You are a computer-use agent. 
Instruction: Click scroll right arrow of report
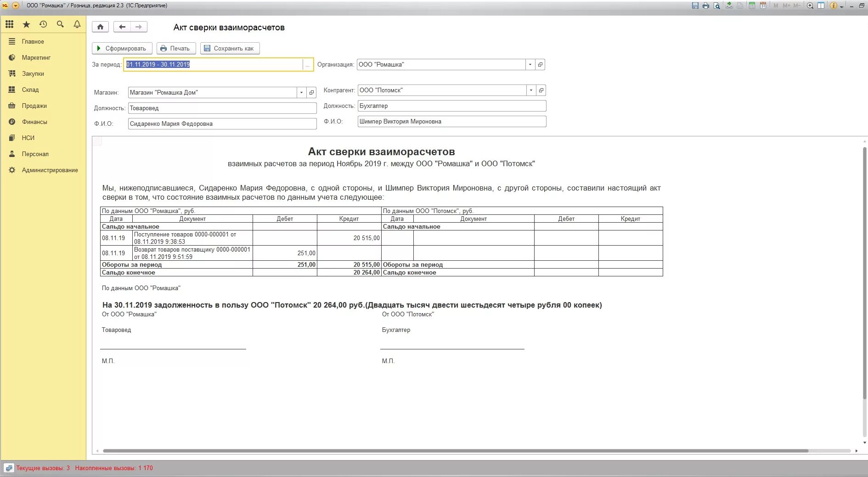[x=857, y=451]
